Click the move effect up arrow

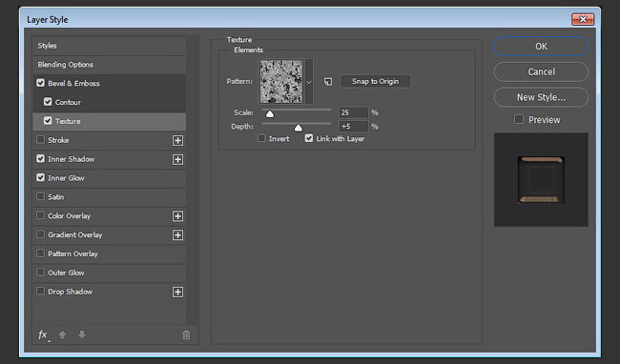(62, 334)
